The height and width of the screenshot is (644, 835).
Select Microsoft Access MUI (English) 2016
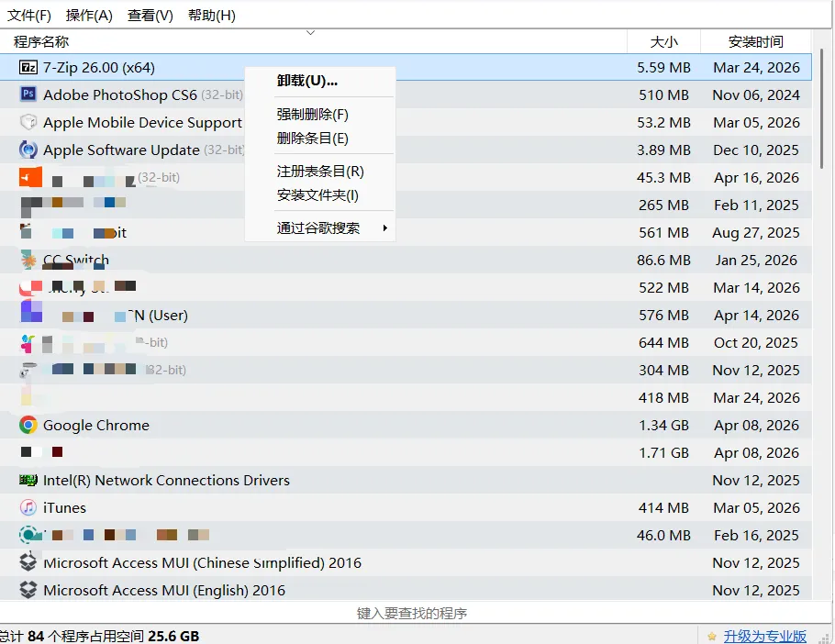click(x=406, y=590)
